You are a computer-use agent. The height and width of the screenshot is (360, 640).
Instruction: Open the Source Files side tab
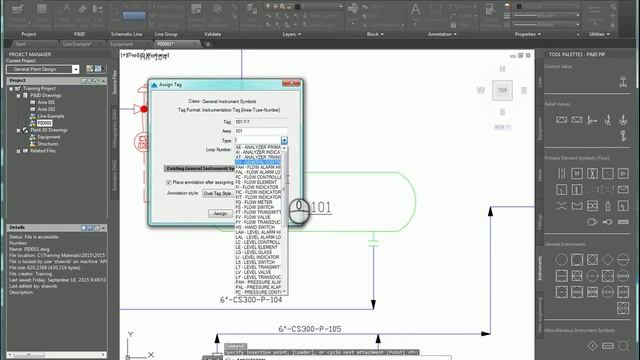pyautogui.click(x=115, y=82)
